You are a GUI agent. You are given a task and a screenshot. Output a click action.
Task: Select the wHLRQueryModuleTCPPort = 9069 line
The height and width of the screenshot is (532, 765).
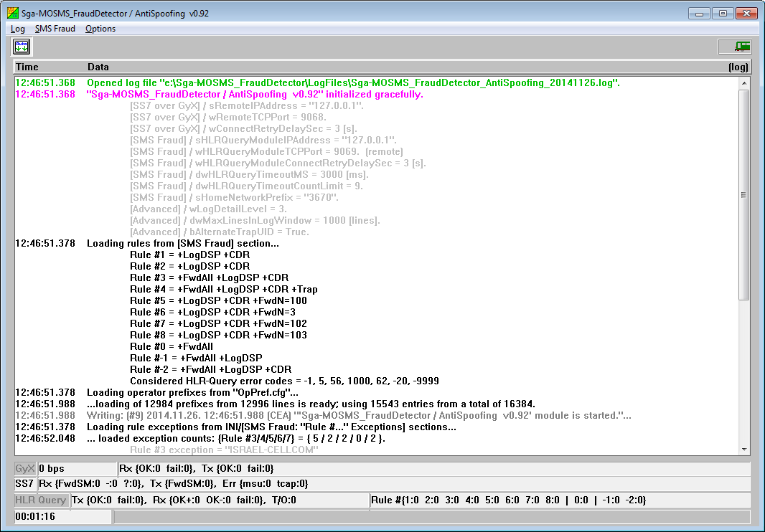coord(266,152)
